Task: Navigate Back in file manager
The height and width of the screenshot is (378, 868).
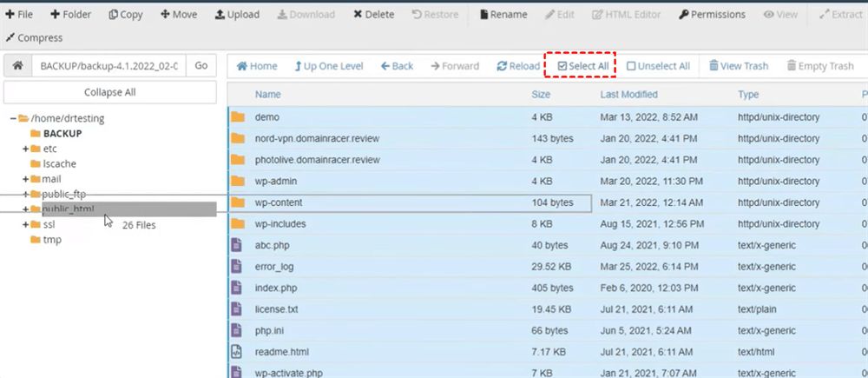Action: click(397, 66)
